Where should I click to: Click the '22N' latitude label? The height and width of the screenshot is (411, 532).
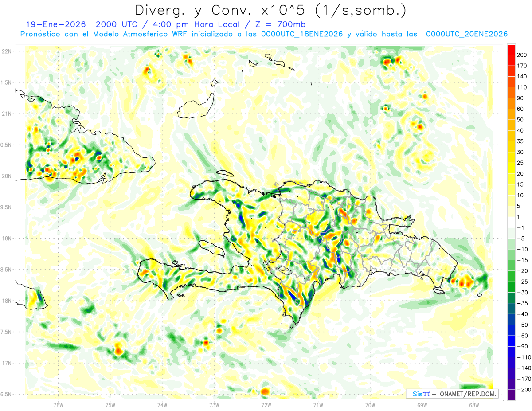[7, 51]
